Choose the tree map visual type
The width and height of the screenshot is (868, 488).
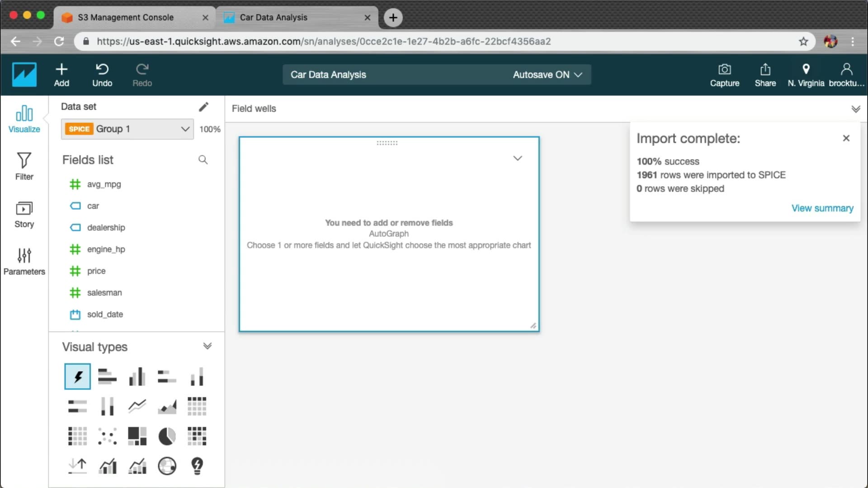137,436
